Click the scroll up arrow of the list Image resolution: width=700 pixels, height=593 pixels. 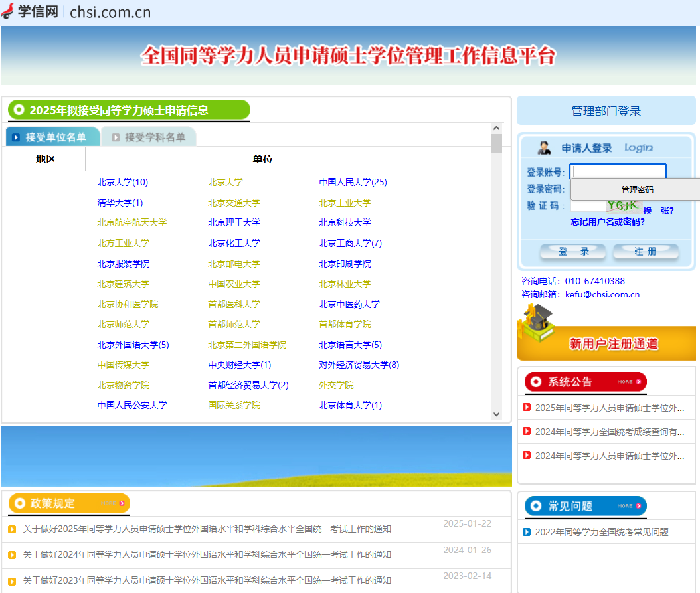point(496,129)
